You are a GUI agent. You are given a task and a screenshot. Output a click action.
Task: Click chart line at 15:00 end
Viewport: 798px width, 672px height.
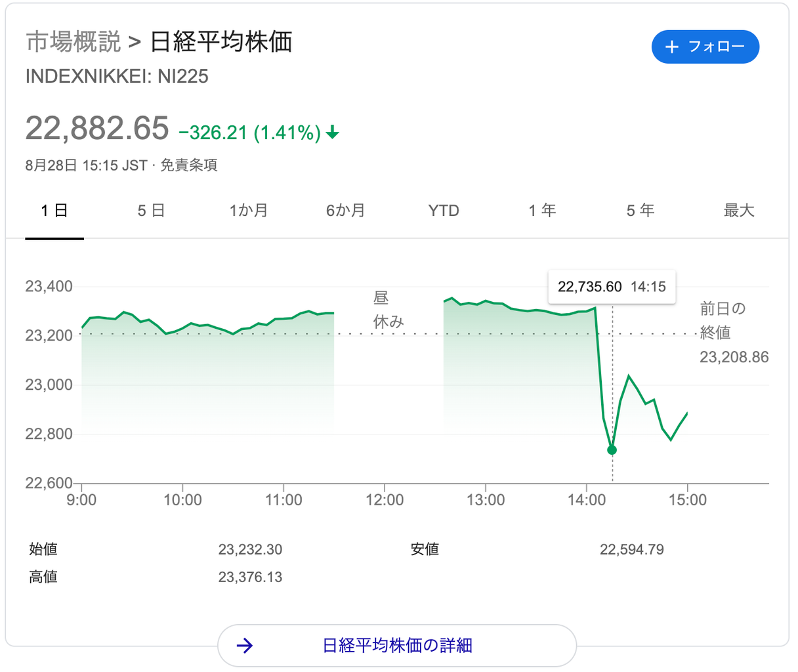tap(686, 413)
